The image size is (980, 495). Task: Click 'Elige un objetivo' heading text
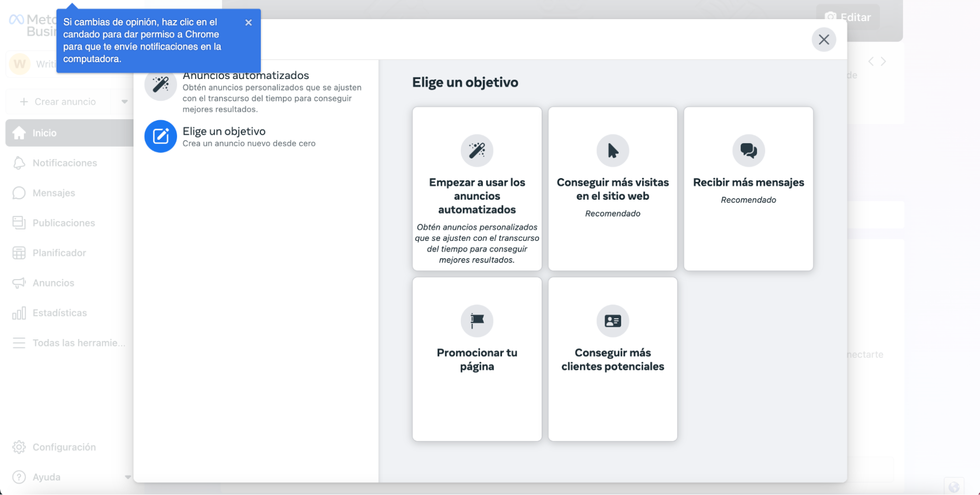tap(465, 82)
